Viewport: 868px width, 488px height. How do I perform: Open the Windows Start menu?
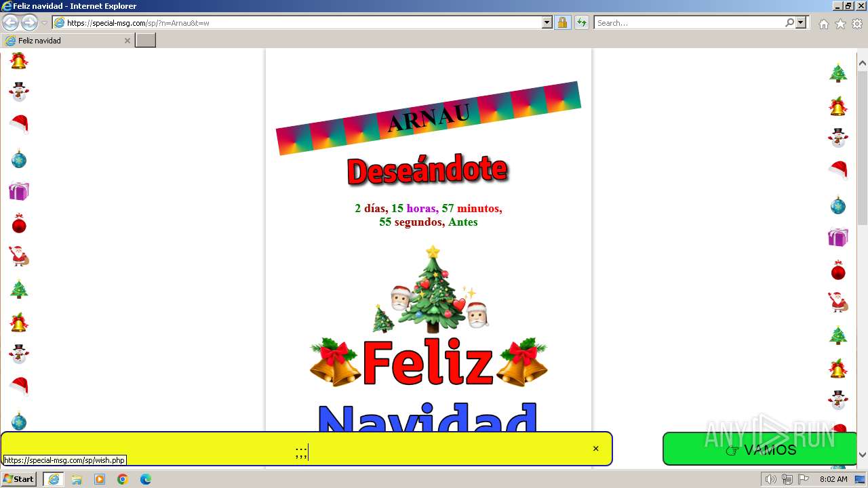tap(18, 479)
